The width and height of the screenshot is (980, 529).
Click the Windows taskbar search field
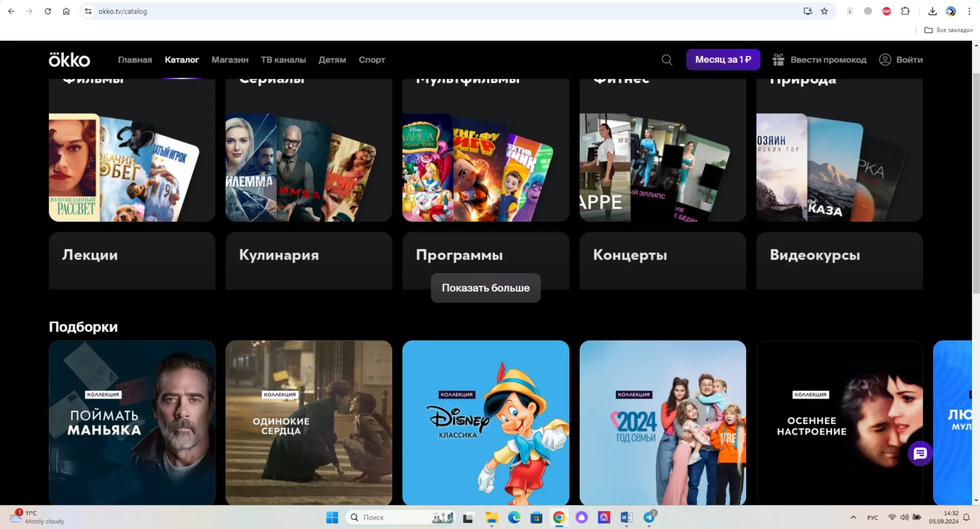tap(394, 518)
